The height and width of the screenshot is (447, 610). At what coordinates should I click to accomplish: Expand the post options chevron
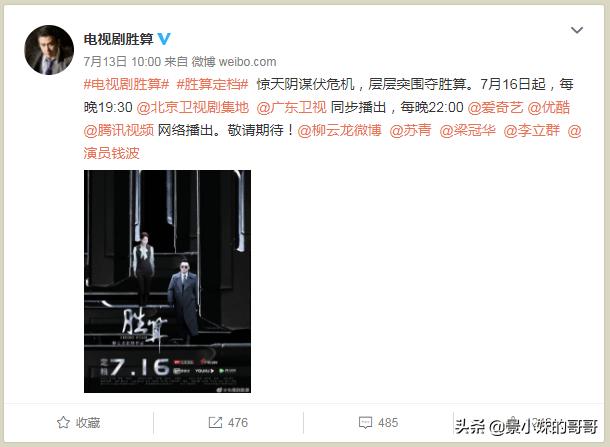point(577,30)
